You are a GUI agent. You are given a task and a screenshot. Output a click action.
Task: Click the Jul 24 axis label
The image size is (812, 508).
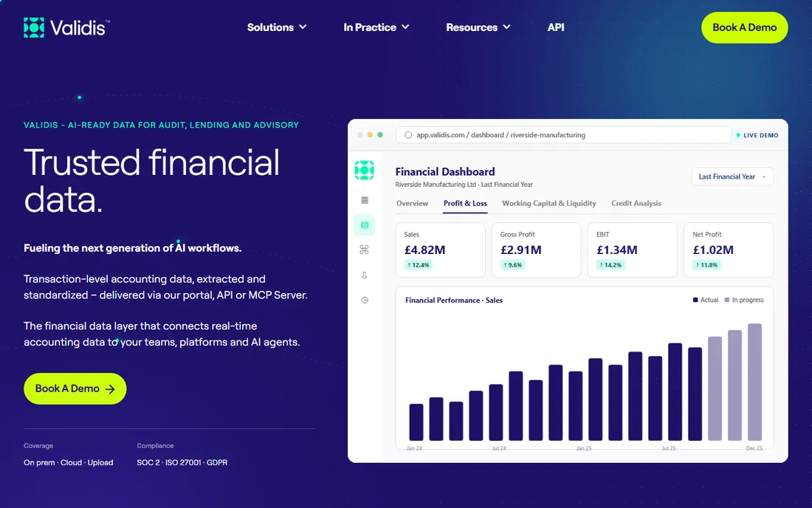(x=499, y=448)
